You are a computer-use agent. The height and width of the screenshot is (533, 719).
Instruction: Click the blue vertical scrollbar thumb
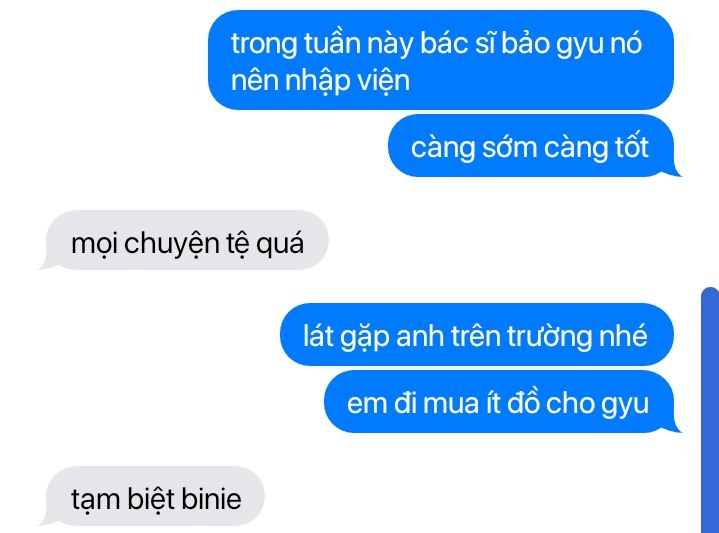click(710, 410)
